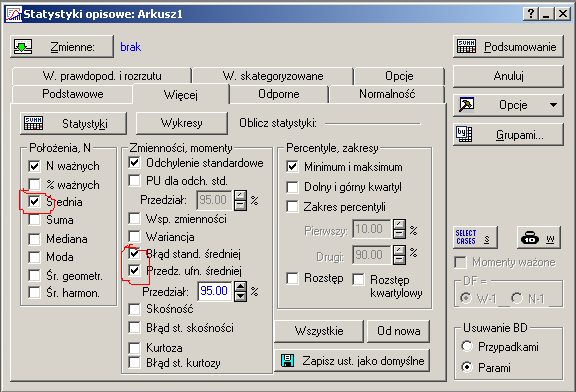Check the Skośność checkbox
This screenshot has width=576, height=392.
(134, 309)
